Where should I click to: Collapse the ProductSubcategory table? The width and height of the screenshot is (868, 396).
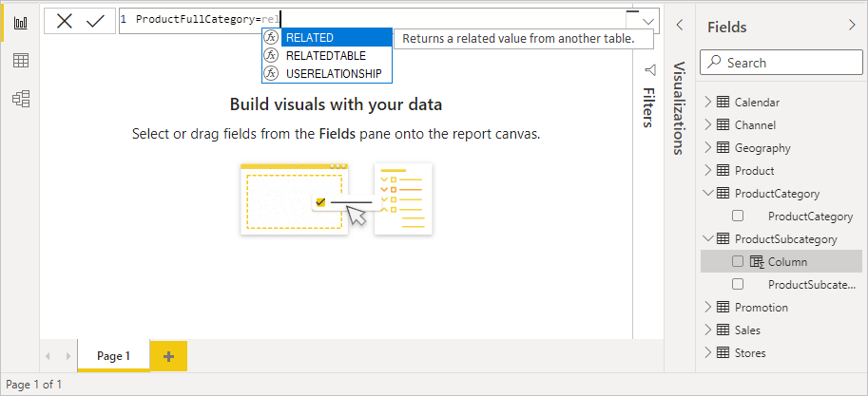707,239
